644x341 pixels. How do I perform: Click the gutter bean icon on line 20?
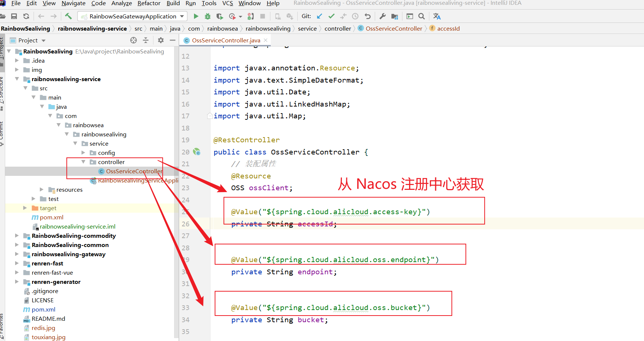click(x=197, y=152)
